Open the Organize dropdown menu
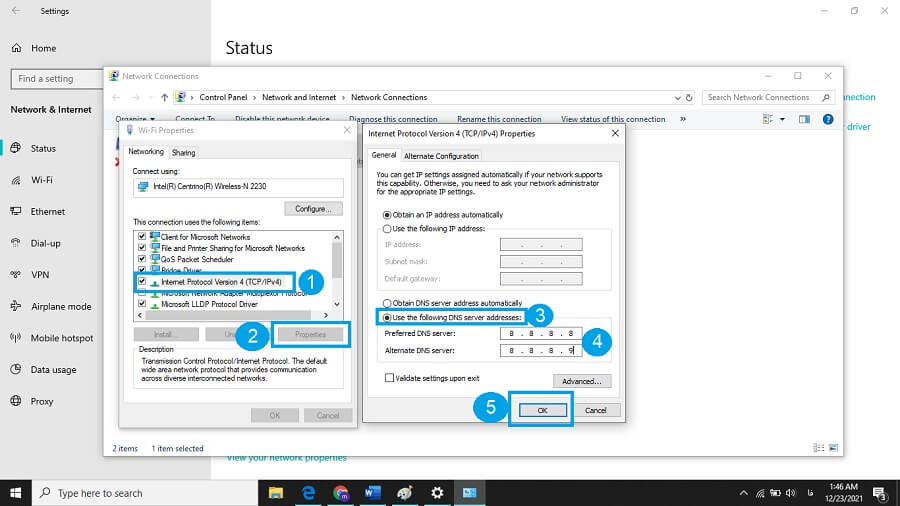Screen dimensions: 900x506 pyautogui.click(x=135, y=119)
